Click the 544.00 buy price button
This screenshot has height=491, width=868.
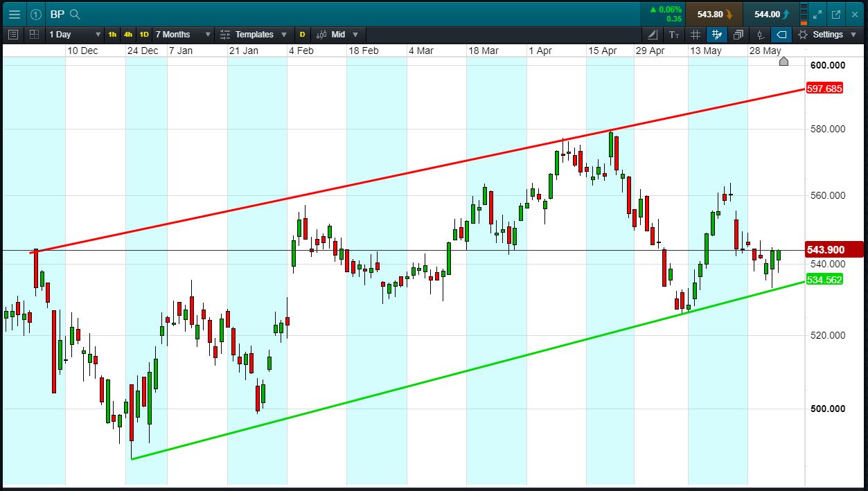coord(770,14)
